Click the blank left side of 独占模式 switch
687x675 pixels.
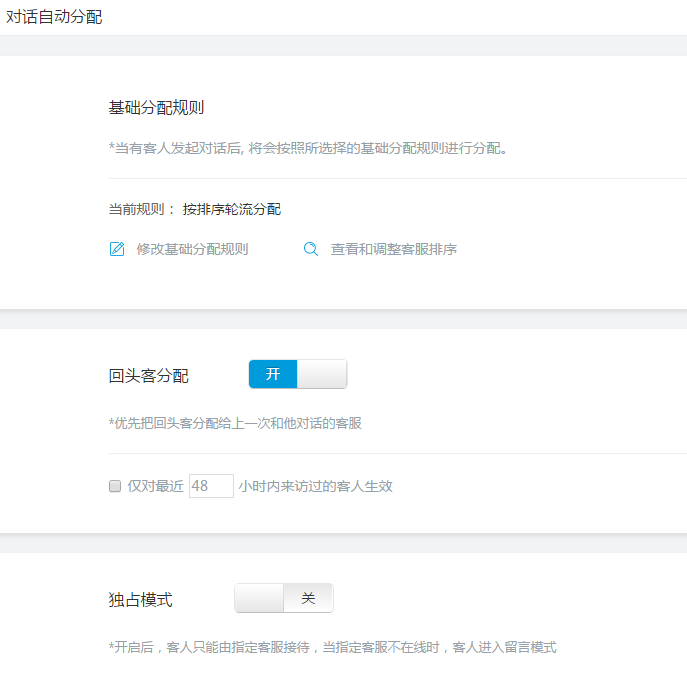point(259,598)
